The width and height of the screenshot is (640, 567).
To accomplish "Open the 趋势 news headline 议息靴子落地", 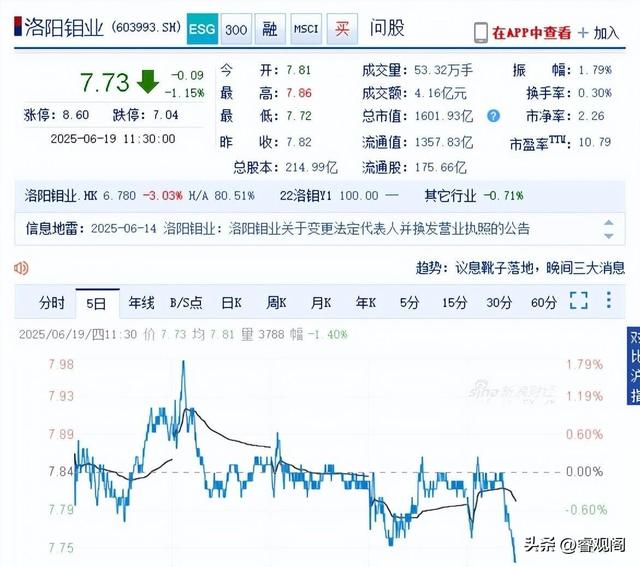I will pos(540,268).
